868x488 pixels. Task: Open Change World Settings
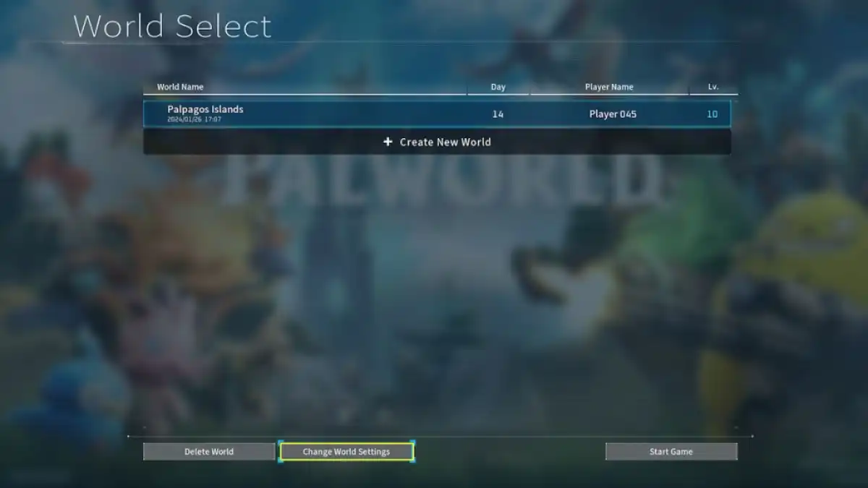(346, 452)
